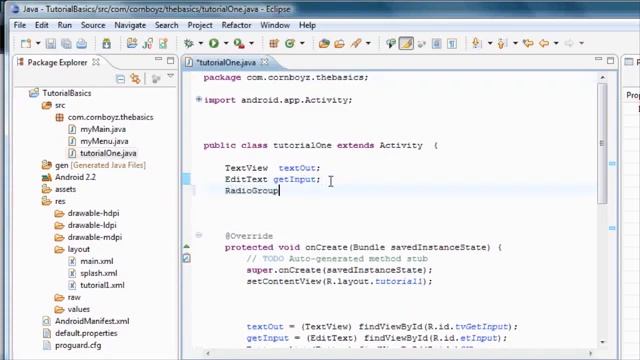Click the New file wizard icon
The image size is (640, 360).
pos(26,43)
